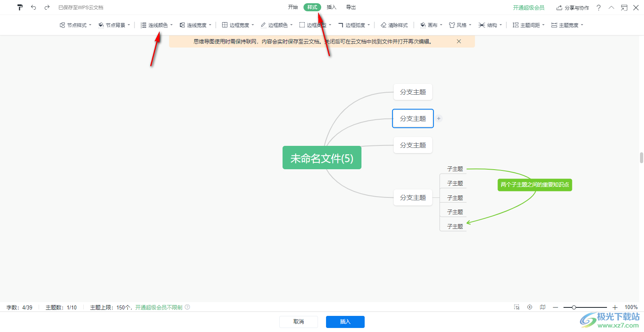Select the central node 未命名文件(5)
The height and width of the screenshot is (332, 644).
click(322, 158)
